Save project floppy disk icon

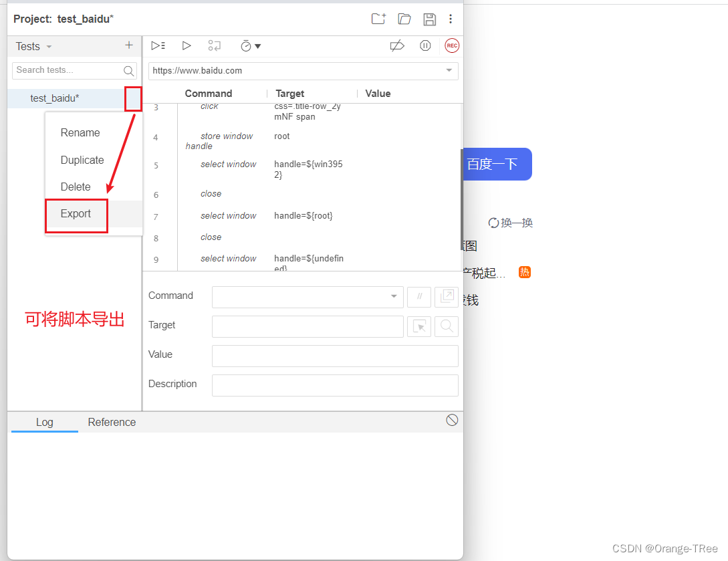429,19
